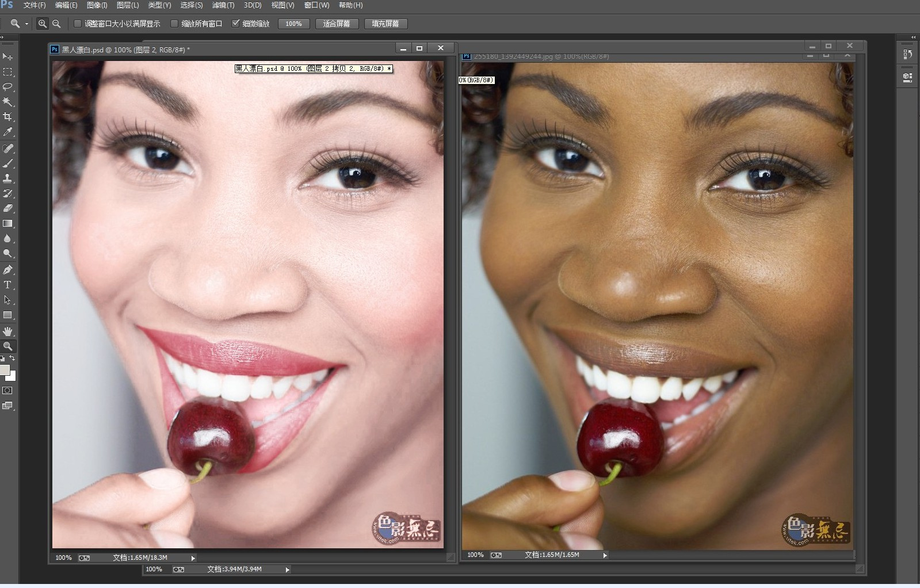Image resolution: width=920 pixels, height=588 pixels.
Task: Open the top collapsed panel icon at right
Action: (908, 54)
